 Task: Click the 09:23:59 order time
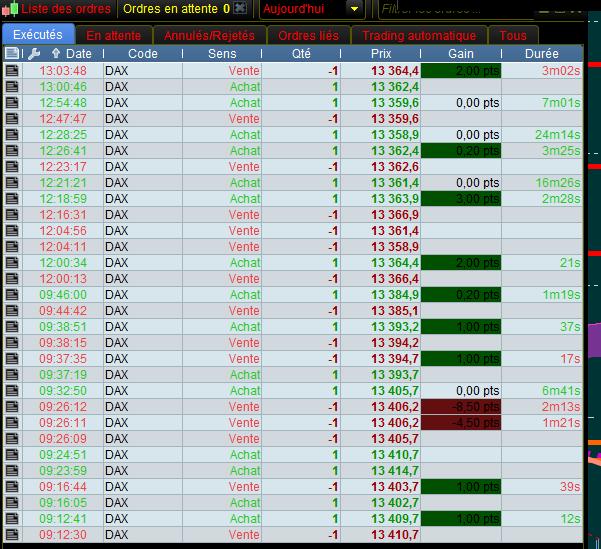[x=63, y=470]
